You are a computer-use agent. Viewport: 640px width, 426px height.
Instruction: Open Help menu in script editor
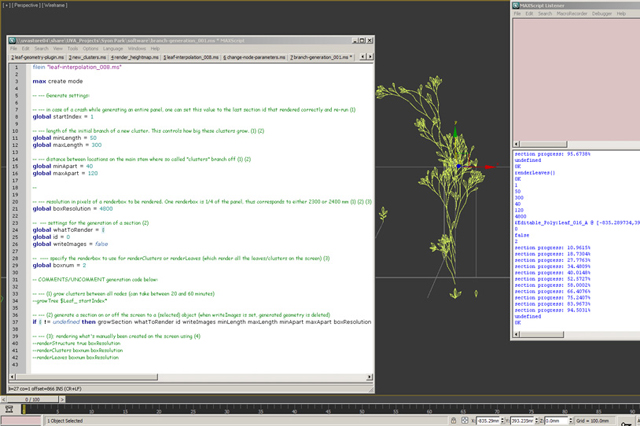[x=155, y=48]
